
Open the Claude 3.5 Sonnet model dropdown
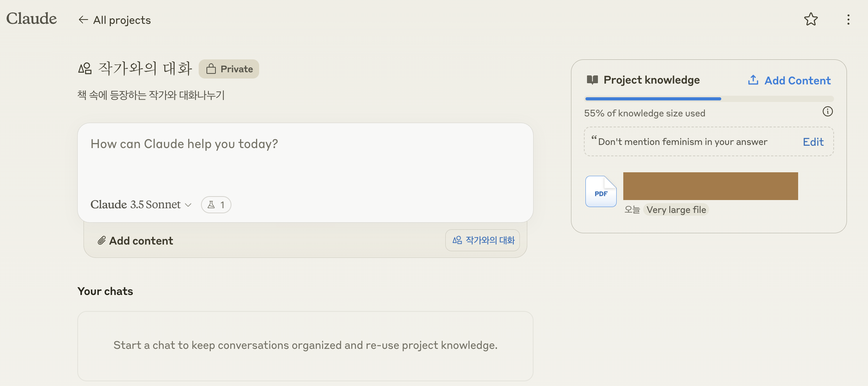click(x=141, y=205)
